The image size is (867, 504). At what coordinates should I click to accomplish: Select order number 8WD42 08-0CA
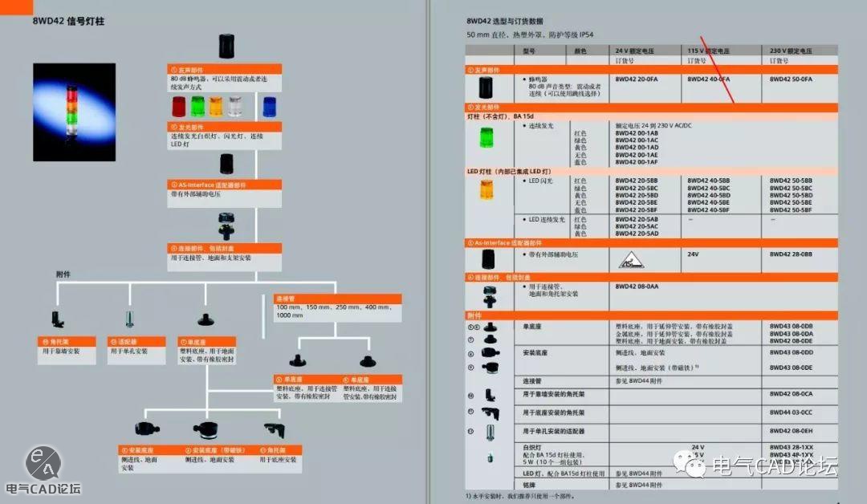tap(791, 394)
